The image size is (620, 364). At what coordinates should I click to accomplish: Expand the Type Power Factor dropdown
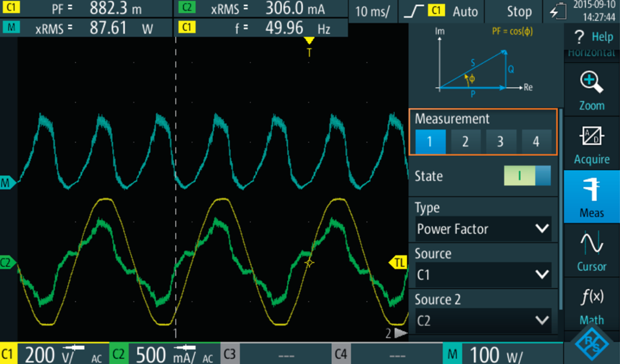483,229
